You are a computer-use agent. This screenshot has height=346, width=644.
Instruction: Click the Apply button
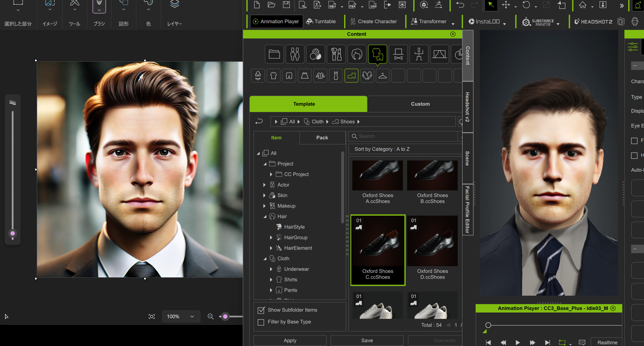tap(290, 340)
